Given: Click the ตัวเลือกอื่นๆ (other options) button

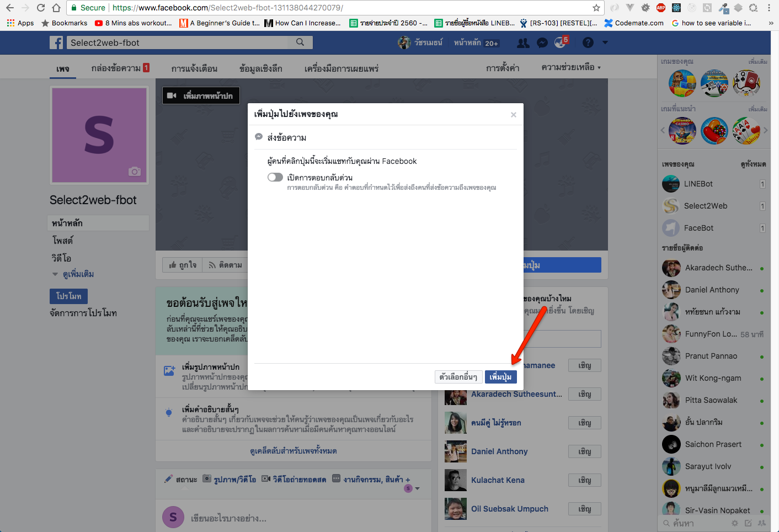Looking at the screenshot, I should pos(458,377).
